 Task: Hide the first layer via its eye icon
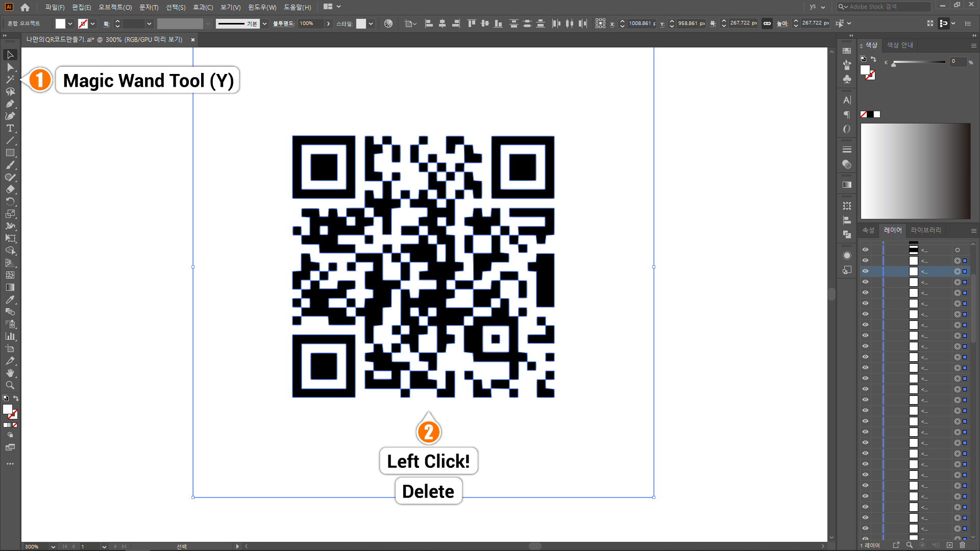click(x=865, y=250)
